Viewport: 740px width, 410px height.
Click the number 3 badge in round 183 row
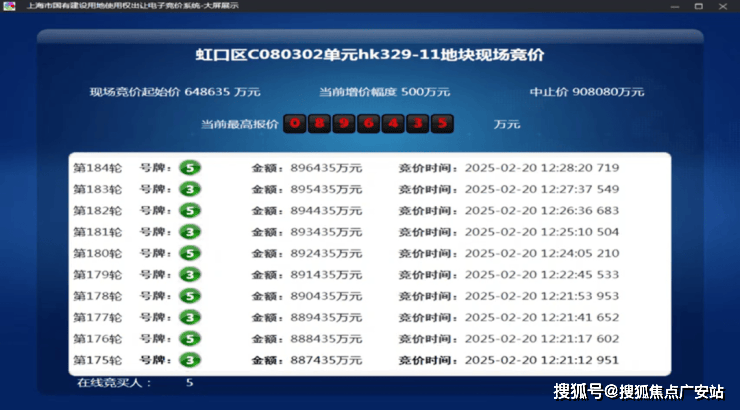click(190, 189)
